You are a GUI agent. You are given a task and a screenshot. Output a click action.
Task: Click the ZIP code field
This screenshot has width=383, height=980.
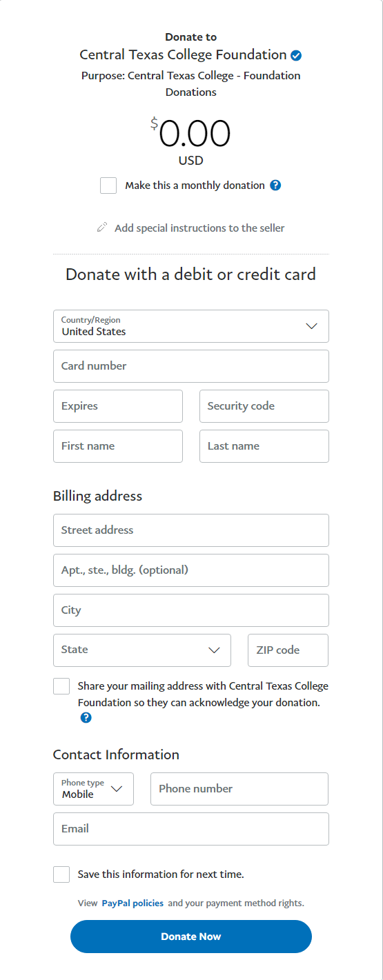click(x=288, y=650)
